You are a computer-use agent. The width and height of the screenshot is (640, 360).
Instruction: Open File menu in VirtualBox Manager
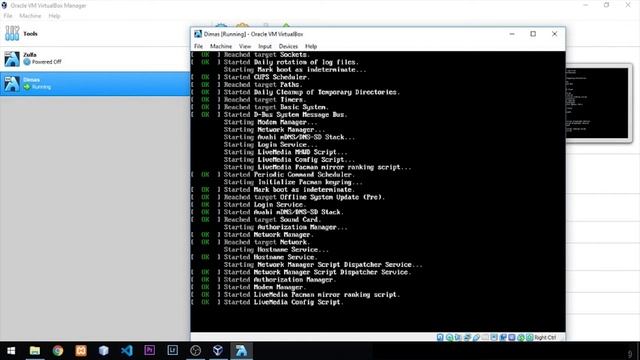pyautogui.click(x=8, y=16)
